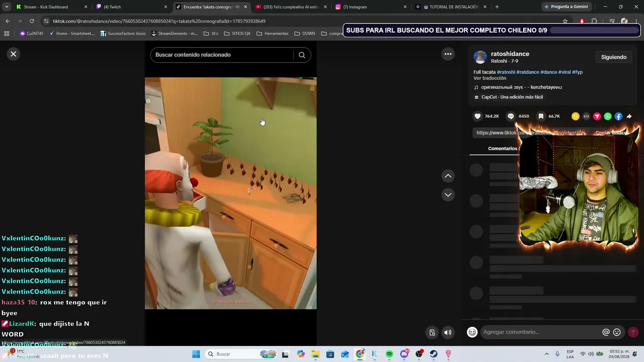Switch to the Comentarios tab
644x362 pixels.
[503, 148]
